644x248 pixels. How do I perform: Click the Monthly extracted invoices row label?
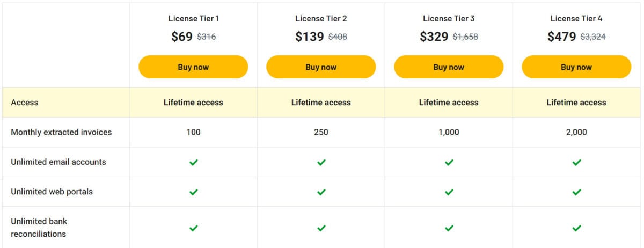(61, 132)
